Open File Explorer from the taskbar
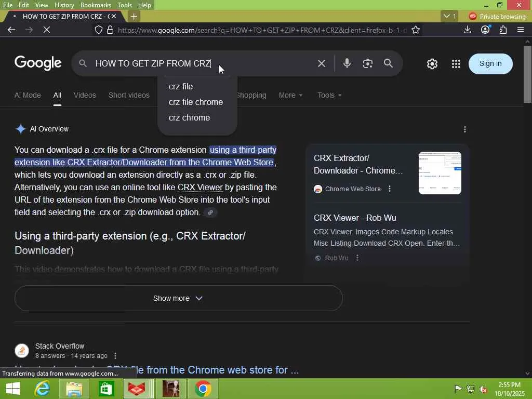Image resolution: width=532 pixels, height=399 pixels. point(74,389)
